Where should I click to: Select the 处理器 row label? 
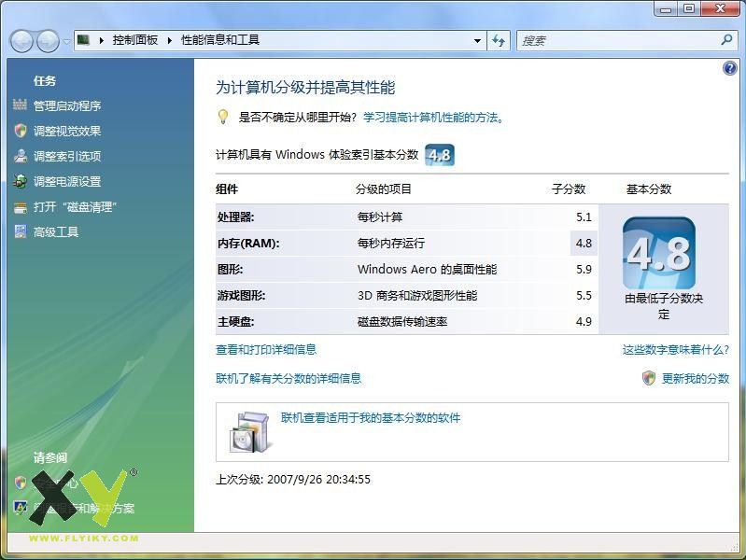(x=236, y=217)
